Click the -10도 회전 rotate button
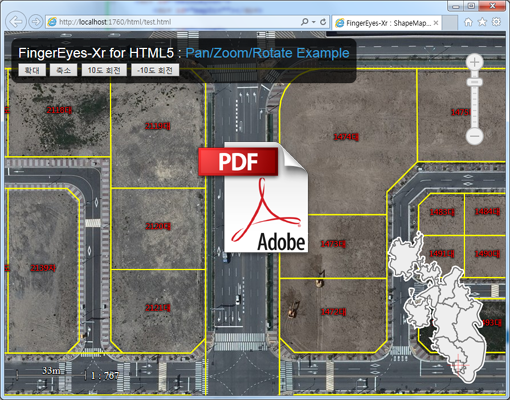The width and height of the screenshot is (510, 400). pyautogui.click(x=155, y=70)
